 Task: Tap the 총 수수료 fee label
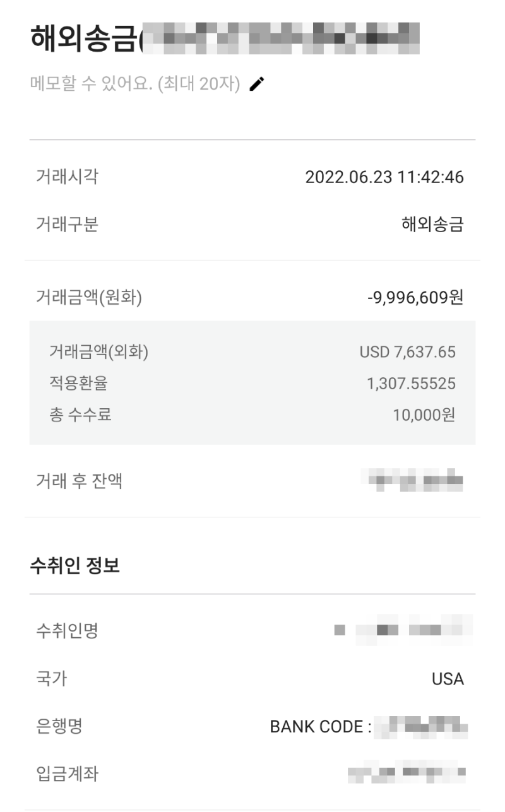(x=80, y=415)
